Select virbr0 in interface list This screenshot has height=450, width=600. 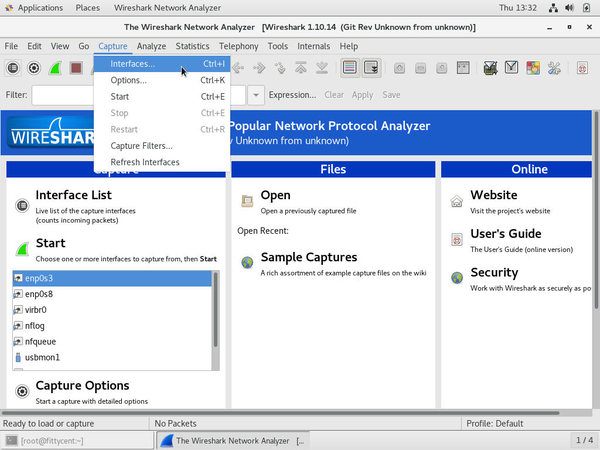[112, 310]
